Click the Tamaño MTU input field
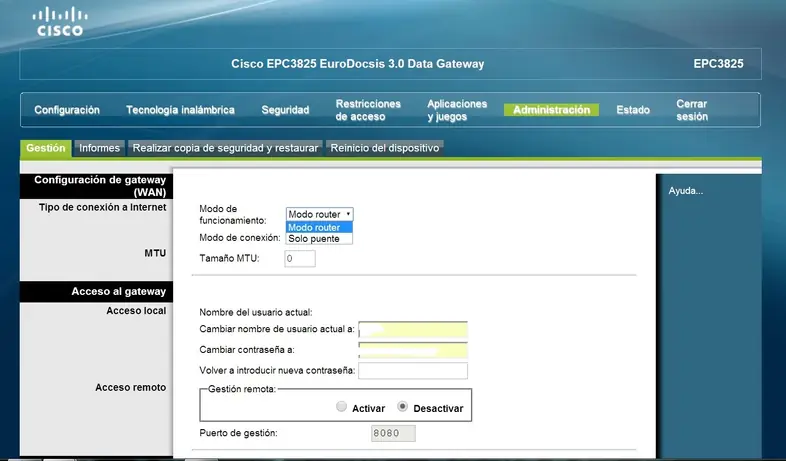 (300, 259)
